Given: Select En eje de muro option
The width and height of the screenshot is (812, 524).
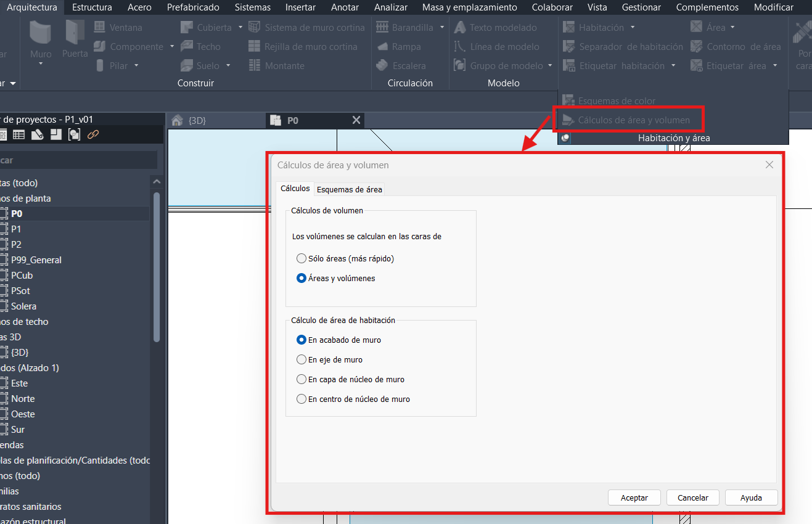Looking at the screenshot, I should [301, 359].
